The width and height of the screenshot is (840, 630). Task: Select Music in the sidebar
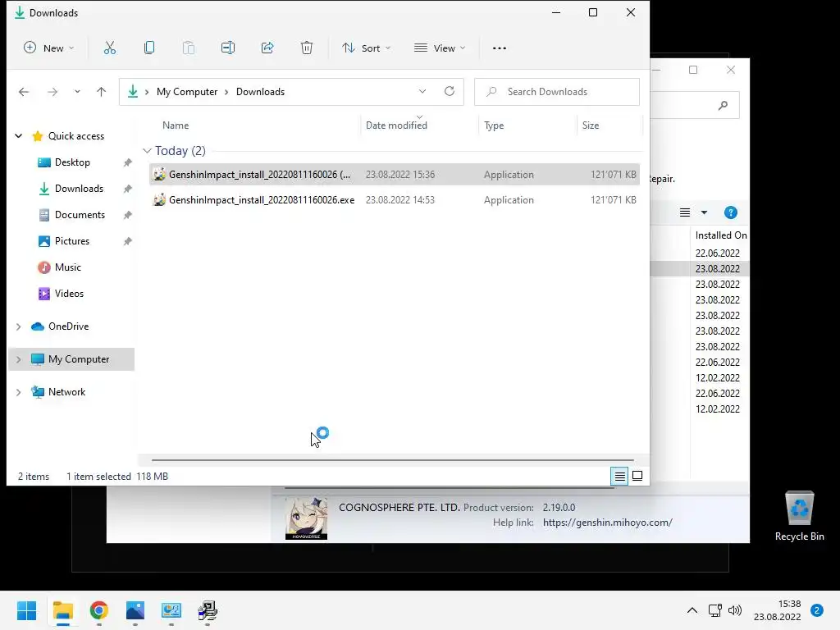click(67, 267)
